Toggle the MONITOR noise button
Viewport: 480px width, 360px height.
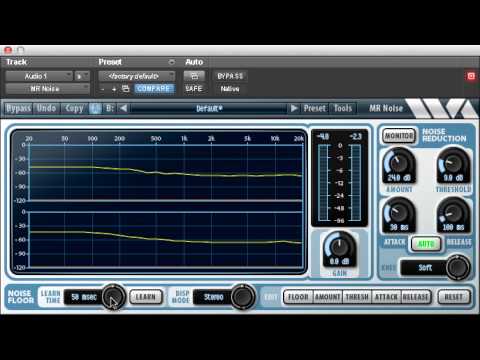point(399,136)
